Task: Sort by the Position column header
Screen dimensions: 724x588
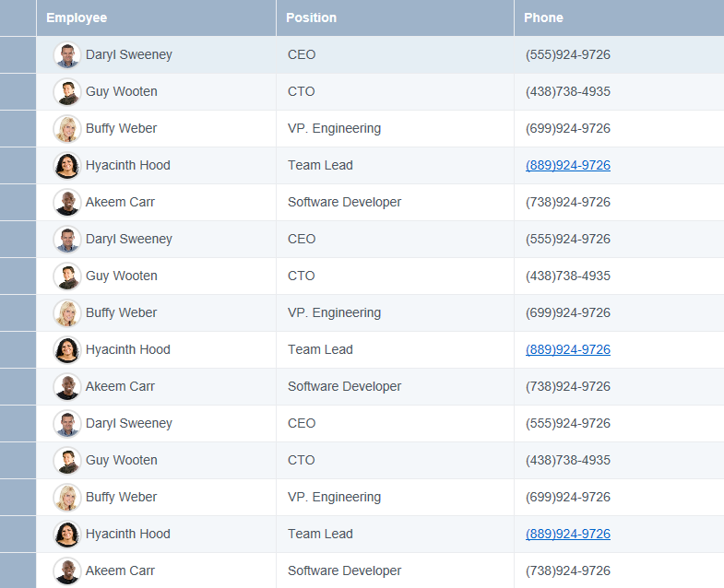Action: coord(395,18)
